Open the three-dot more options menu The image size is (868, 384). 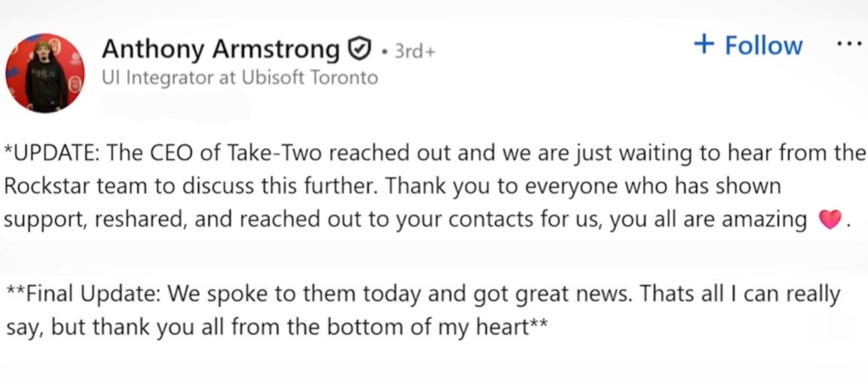tap(849, 44)
